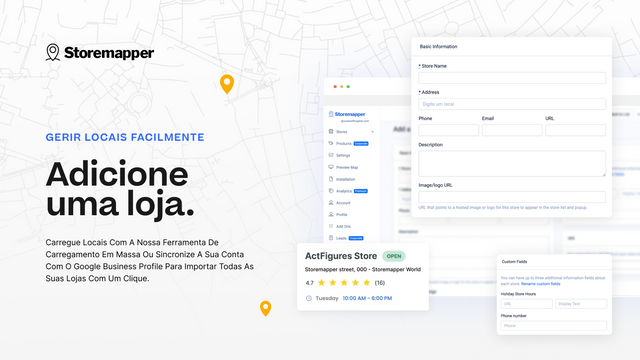The image size is (640, 360).
Task: Click the ActFigures Store title
Action: pos(341,256)
